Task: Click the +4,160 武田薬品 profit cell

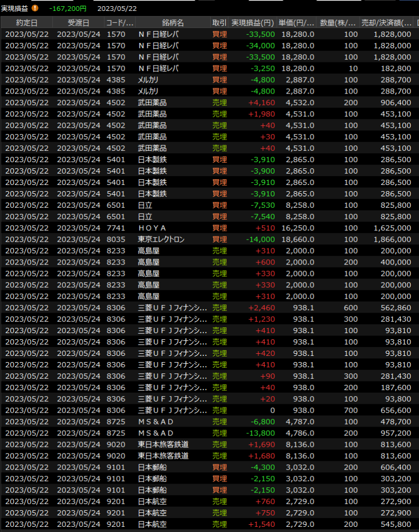Action: pyautogui.click(x=262, y=103)
